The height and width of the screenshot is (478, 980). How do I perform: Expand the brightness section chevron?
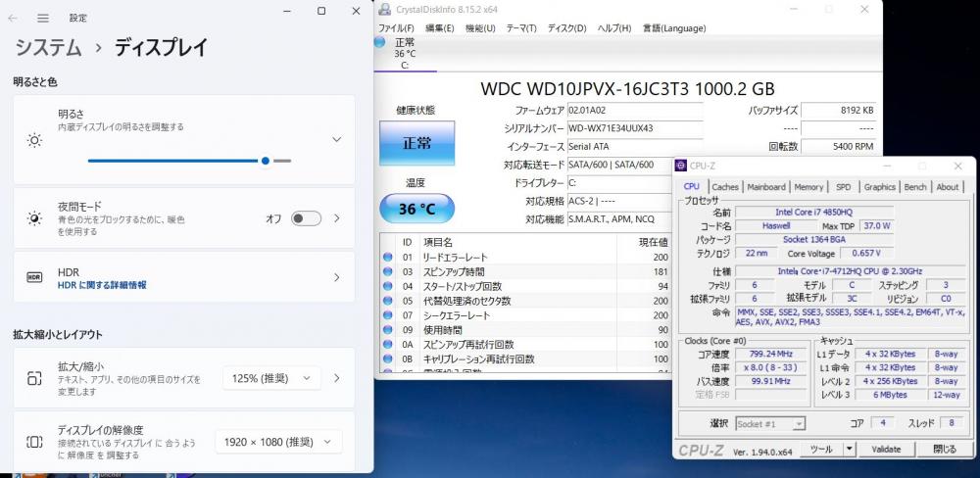pyautogui.click(x=337, y=139)
